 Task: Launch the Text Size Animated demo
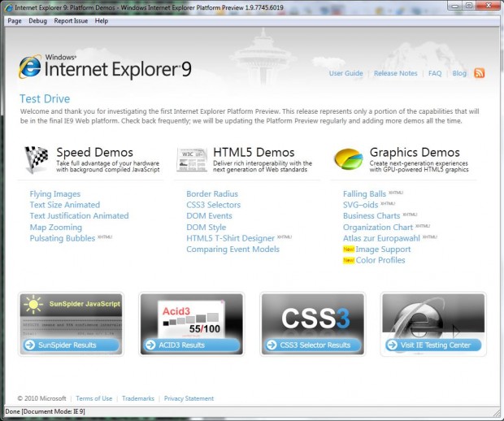click(65, 205)
